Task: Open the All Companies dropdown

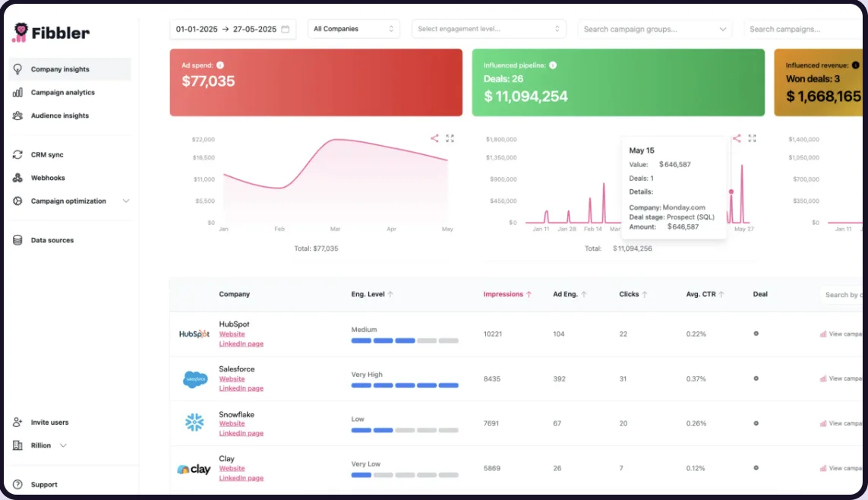Action: coord(353,28)
